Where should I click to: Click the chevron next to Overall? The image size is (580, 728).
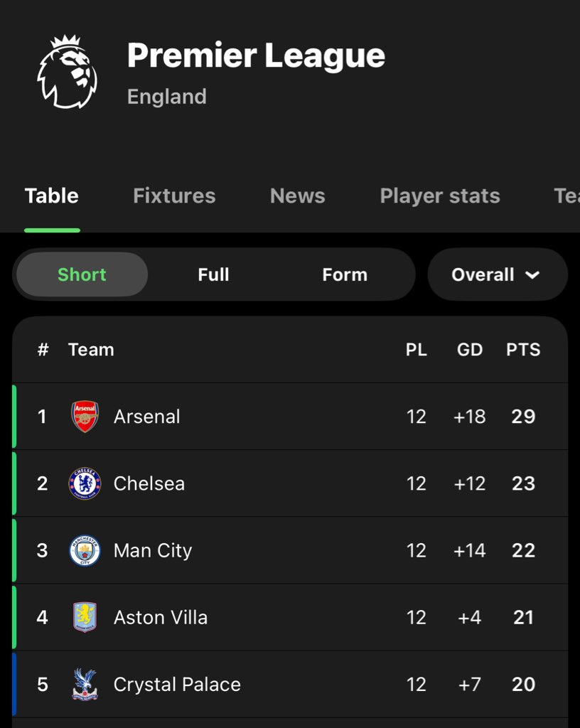coord(532,275)
